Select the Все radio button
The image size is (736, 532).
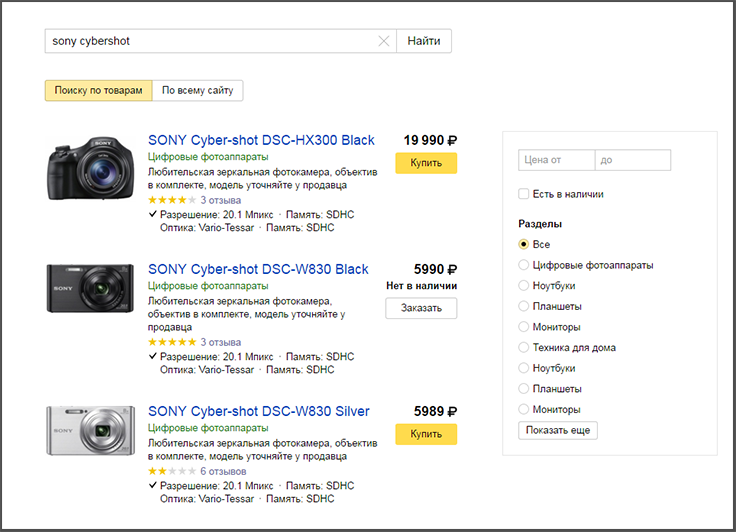click(524, 244)
